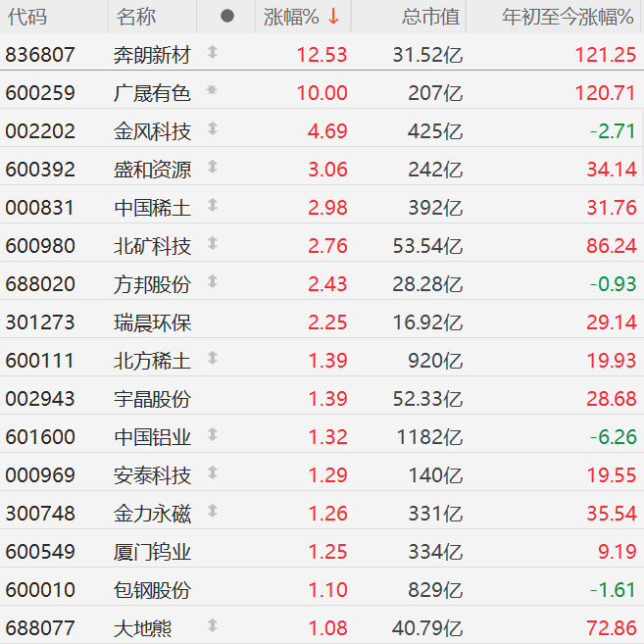The width and height of the screenshot is (644, 644).
Task: Select stock code 600980
Action: click(x=40, y=246)
